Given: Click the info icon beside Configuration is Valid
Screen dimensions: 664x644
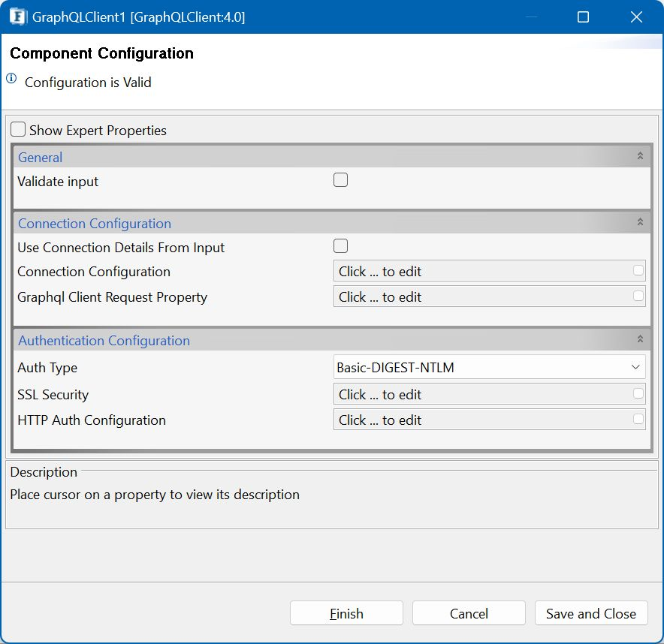Looking at the screenshot, I should point(11,78).
